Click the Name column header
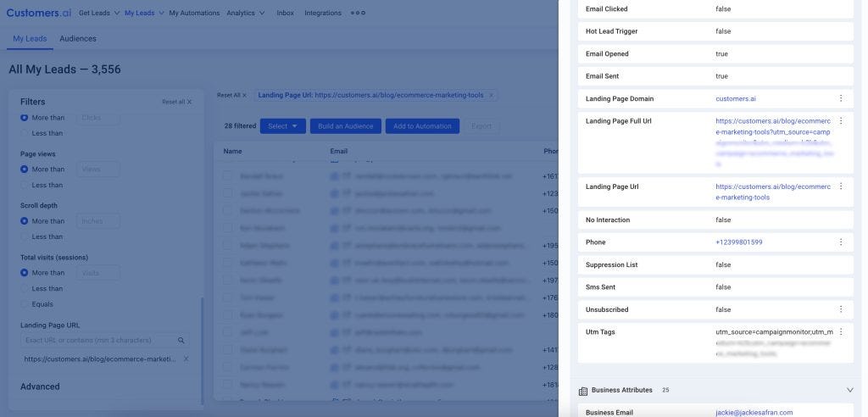 [232, 151]
